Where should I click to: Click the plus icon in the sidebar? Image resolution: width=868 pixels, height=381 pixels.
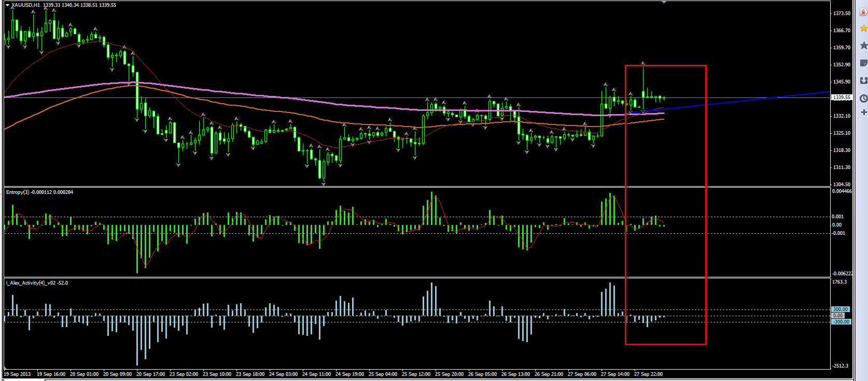tap(863, 112)
